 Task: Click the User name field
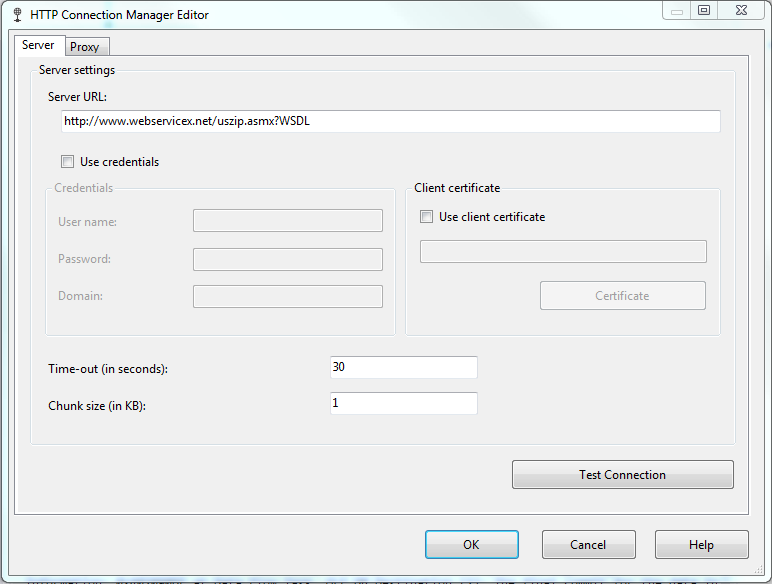click(288, 221)
